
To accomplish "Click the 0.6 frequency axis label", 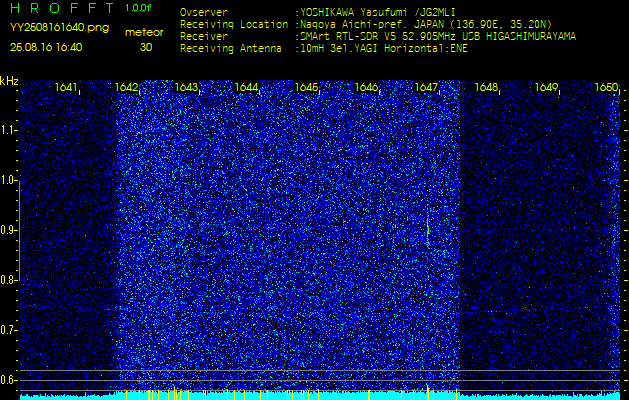I will tap(7, 380).
